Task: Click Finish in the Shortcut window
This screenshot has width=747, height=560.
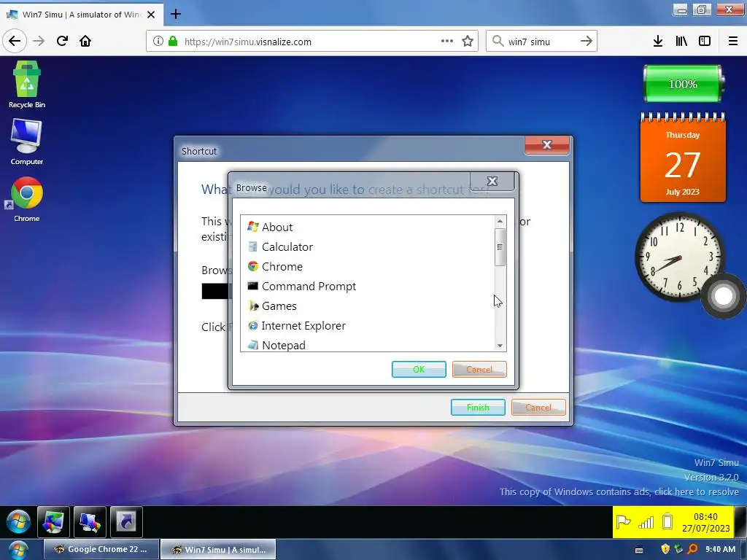Action: pyautogui.click(x=478, y=407)
